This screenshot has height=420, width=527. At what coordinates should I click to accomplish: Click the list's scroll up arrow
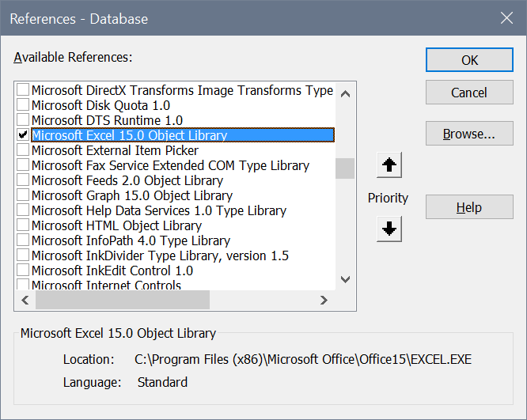[x=345, y=94]
